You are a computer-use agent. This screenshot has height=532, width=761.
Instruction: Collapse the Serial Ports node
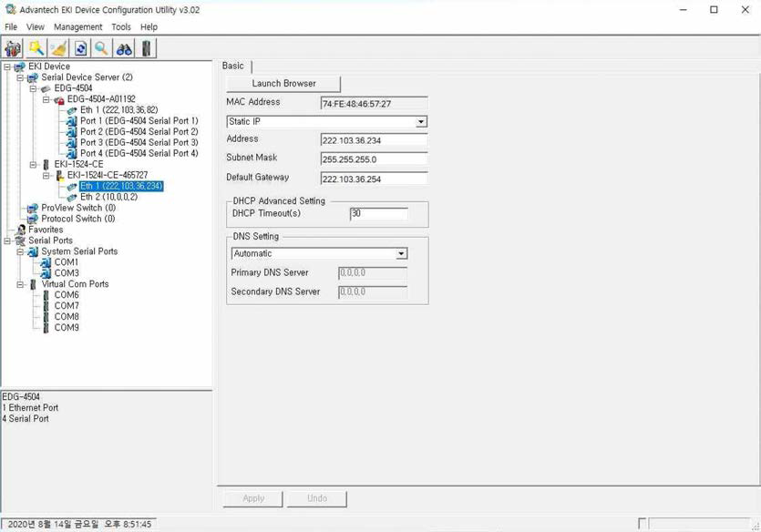click(x=7, y=240)
